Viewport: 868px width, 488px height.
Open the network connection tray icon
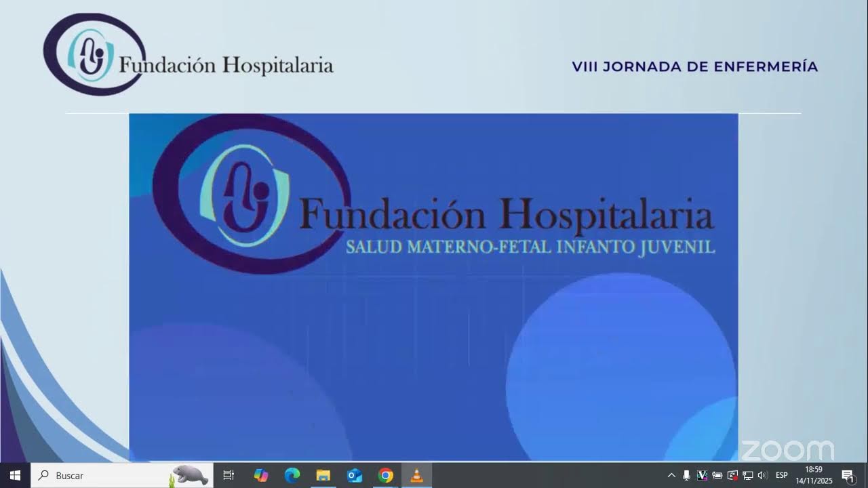tap(748, 475)
